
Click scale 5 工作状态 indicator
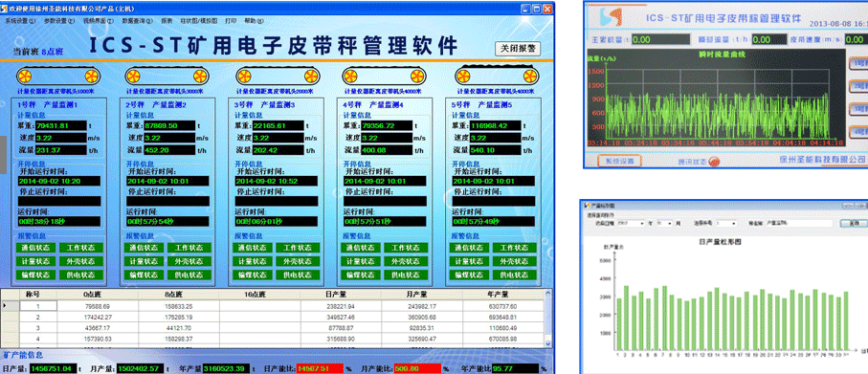tap(516, 248)
